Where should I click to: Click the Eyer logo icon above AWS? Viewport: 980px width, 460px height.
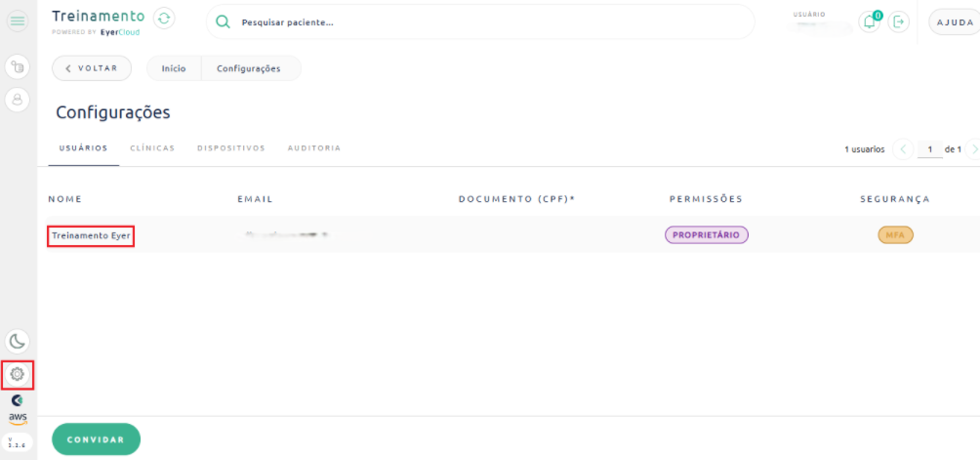coord(18,399)
